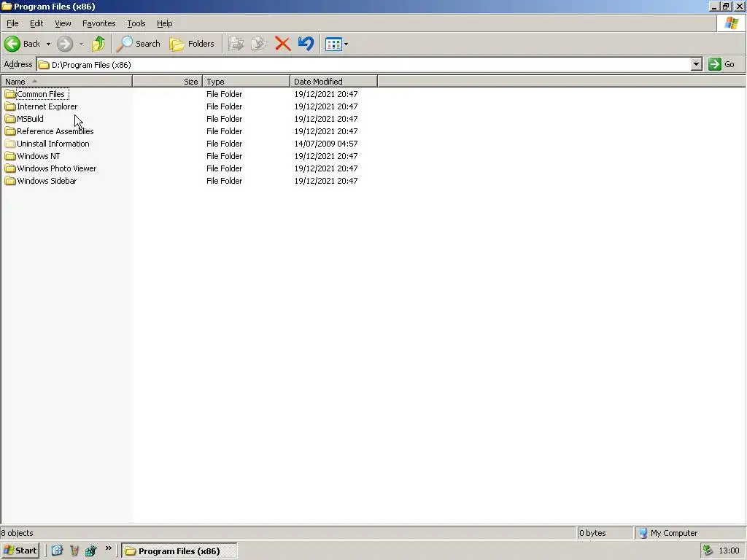Screen dimensions: 747x560
Task: Open the Tools menu
Action: (136, 23)
